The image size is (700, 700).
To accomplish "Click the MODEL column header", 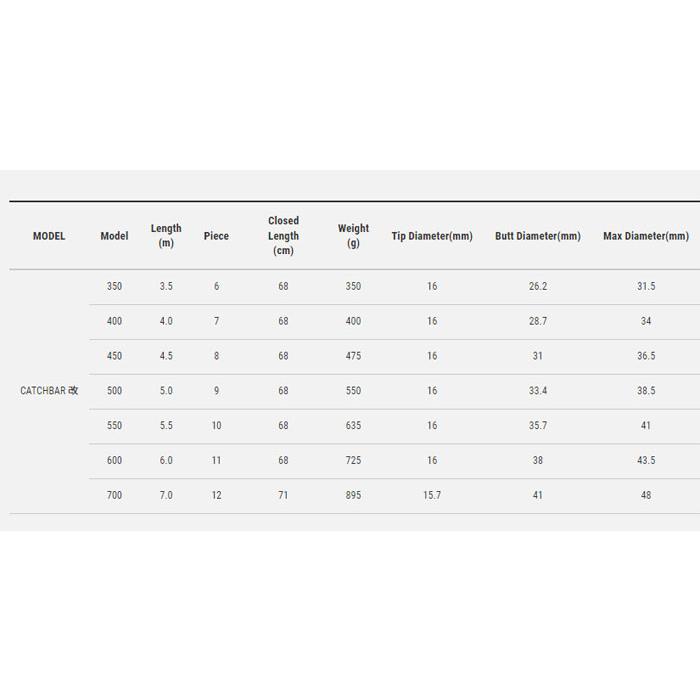I will [49, 236].
